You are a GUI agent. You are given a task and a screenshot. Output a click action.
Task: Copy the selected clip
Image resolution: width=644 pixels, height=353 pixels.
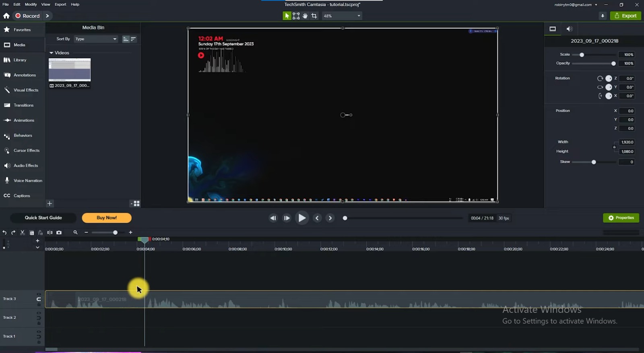tap(32, 232)
